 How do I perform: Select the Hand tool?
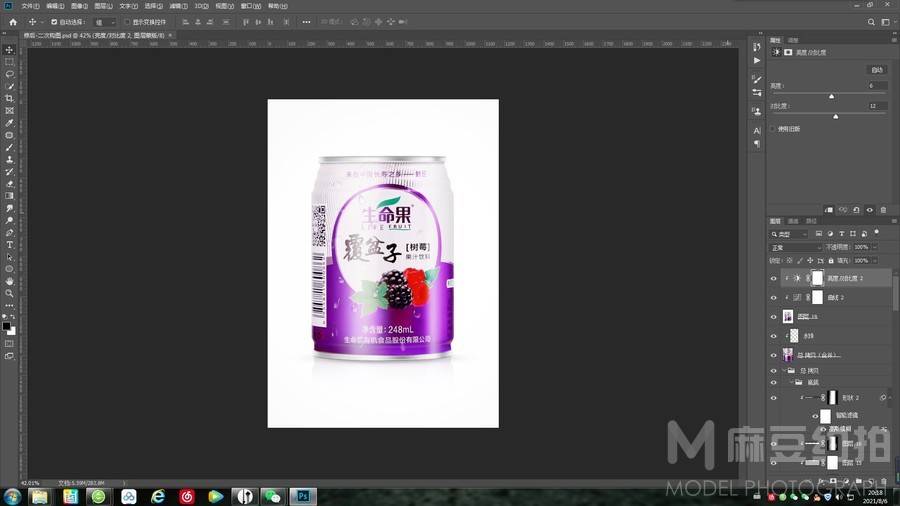coord(9,281)
